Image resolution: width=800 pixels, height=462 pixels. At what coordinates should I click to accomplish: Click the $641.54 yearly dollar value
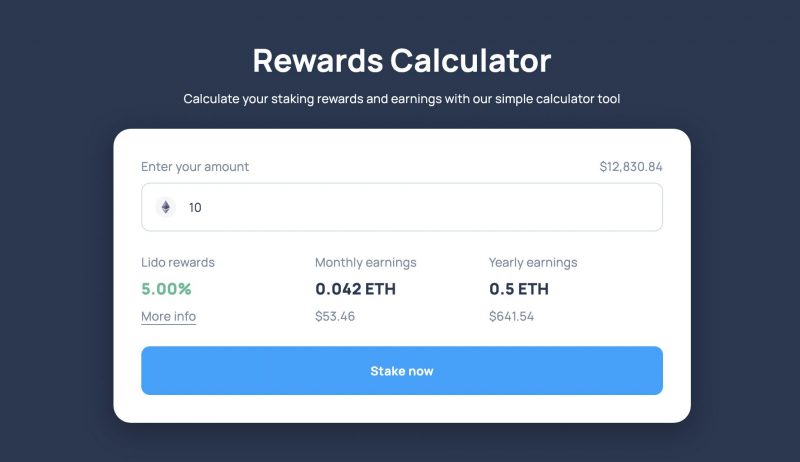pos(511,316)
